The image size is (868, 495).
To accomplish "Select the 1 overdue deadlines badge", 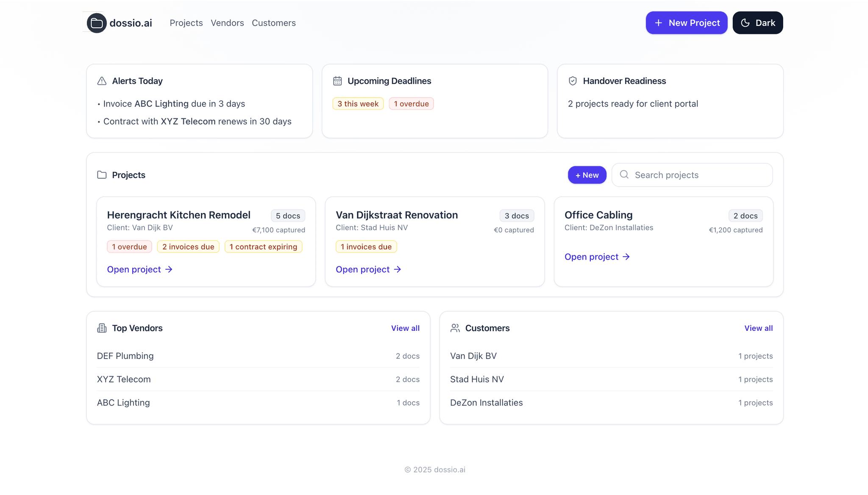I will click(x=411, y=104).
